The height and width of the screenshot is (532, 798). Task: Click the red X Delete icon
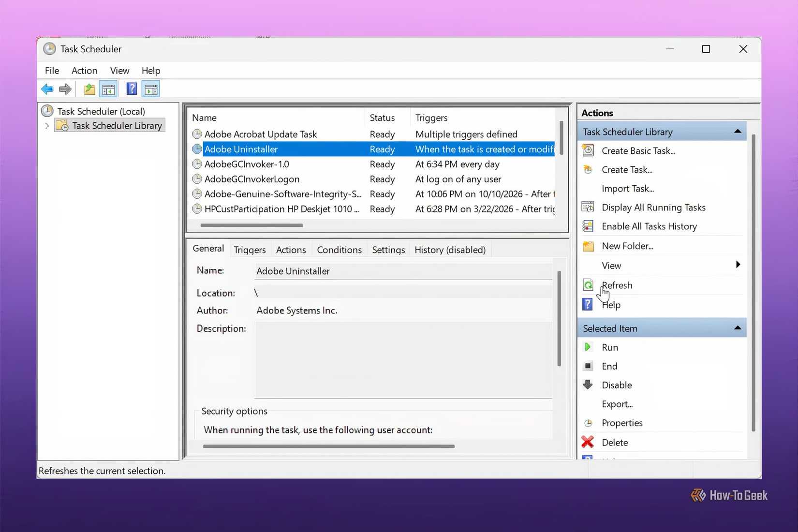(588, 442)
